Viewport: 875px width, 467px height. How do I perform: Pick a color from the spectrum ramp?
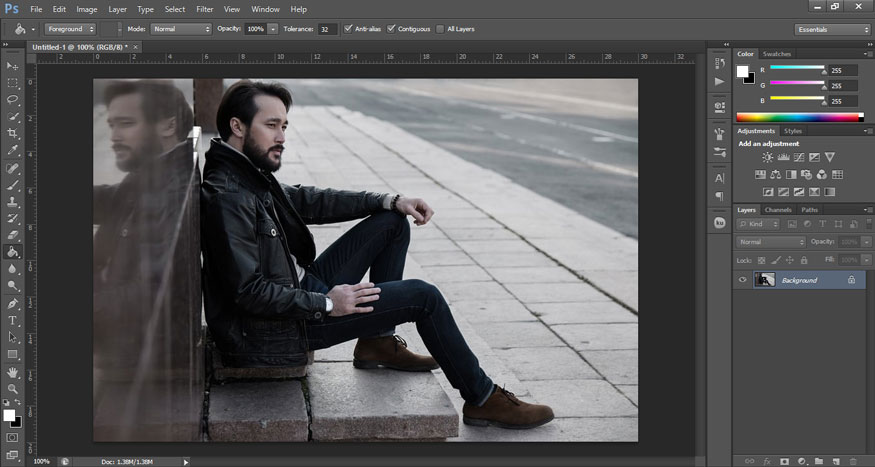[x=800, y=117]
